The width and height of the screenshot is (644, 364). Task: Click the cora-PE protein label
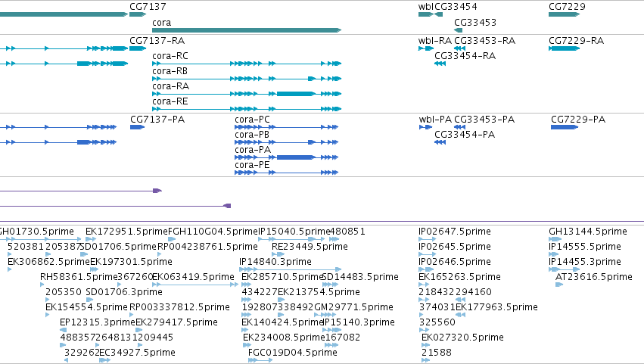click(252, 165)
